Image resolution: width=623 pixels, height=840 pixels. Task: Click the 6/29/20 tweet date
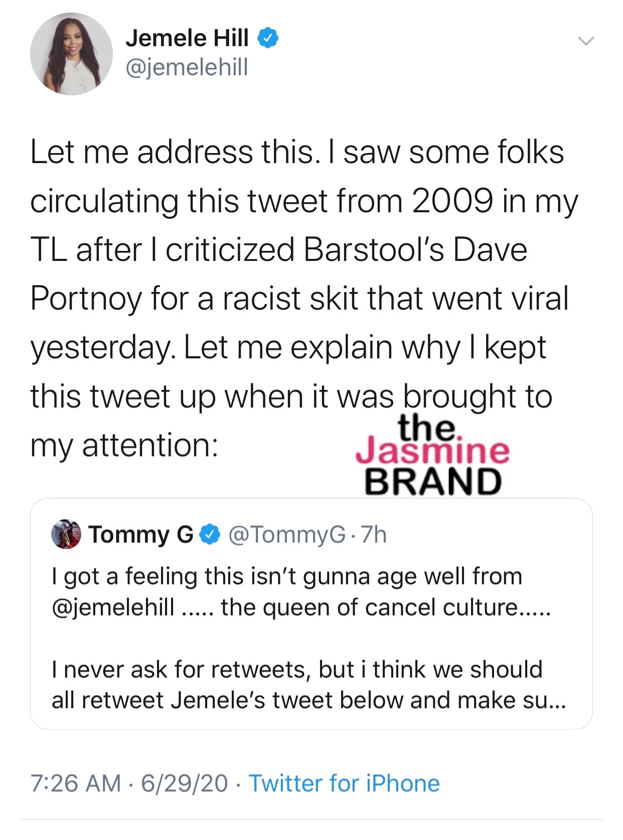(184, 783)
